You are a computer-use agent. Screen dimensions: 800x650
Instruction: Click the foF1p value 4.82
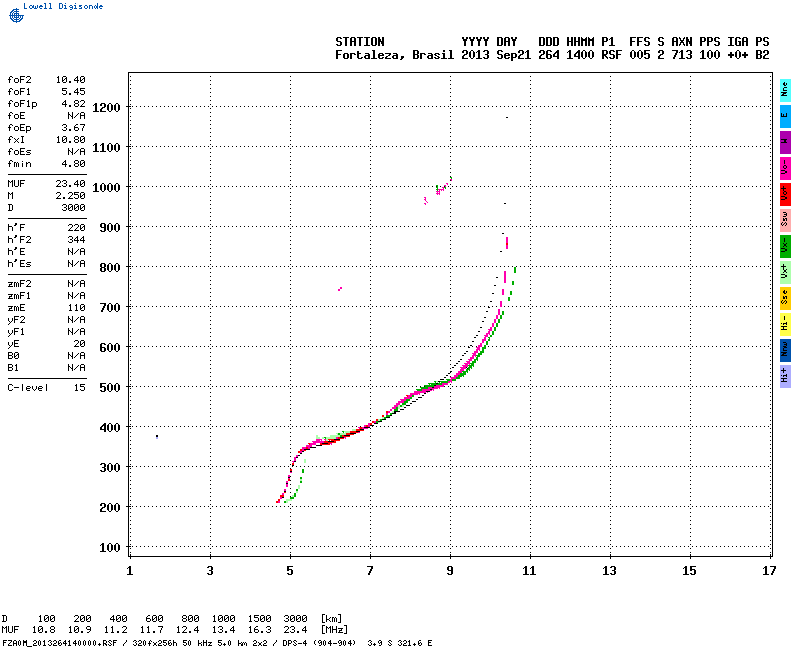(x=73, y=104)
